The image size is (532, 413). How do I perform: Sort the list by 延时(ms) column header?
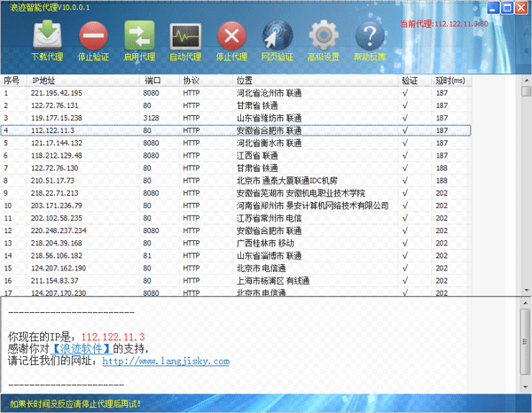pos(452,80)
